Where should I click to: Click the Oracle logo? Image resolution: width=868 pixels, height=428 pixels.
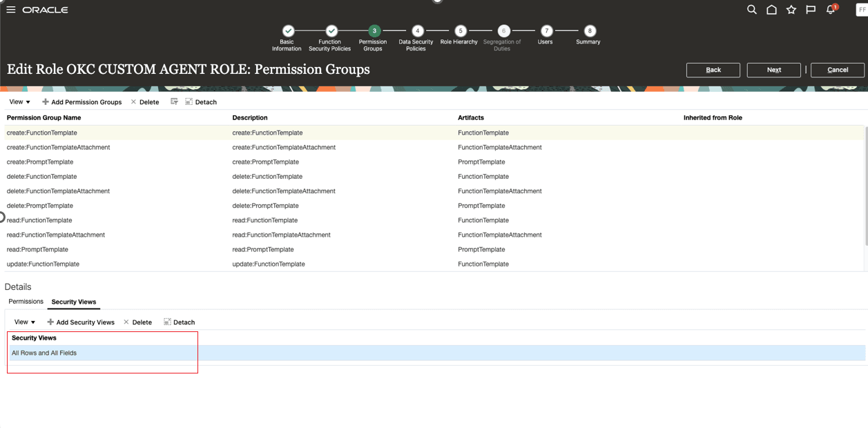(x=45, y=10)
